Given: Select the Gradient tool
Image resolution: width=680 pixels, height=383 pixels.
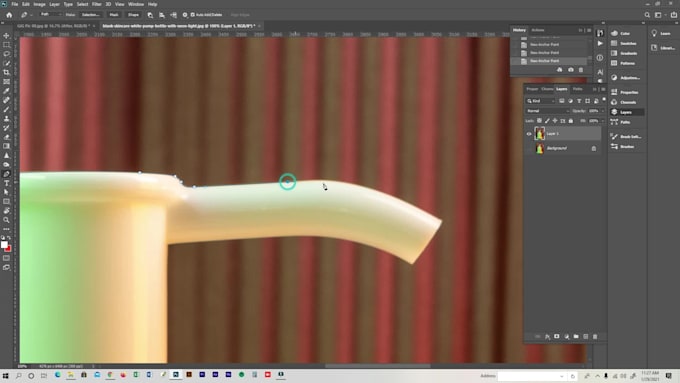Looking at the screenshot, I should [7, 146].
